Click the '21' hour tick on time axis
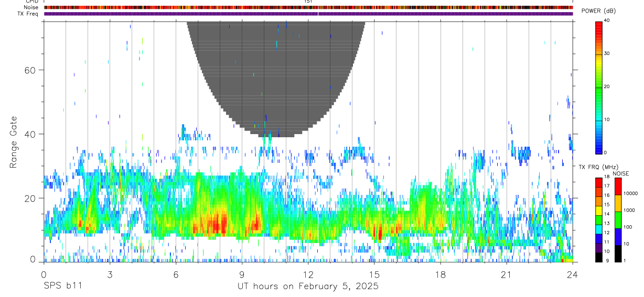 click(x=507, y=274)
